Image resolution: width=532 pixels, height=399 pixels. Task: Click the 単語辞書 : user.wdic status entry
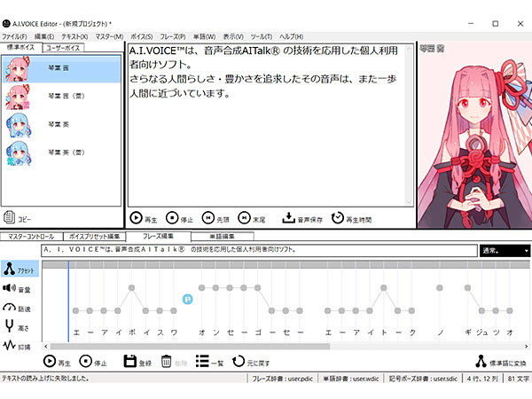click(x=351, y=379)
